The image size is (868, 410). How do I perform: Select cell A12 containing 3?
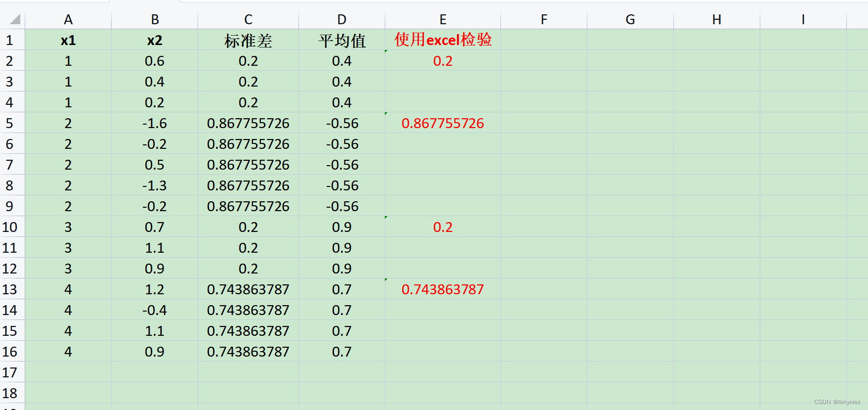68,269
